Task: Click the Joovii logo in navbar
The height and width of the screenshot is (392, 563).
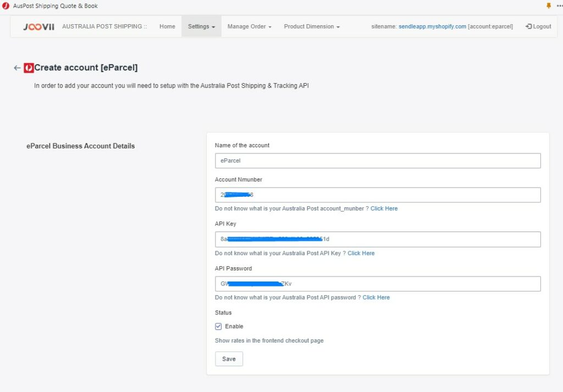Action: pyautogui.click(x=39, y=26)
